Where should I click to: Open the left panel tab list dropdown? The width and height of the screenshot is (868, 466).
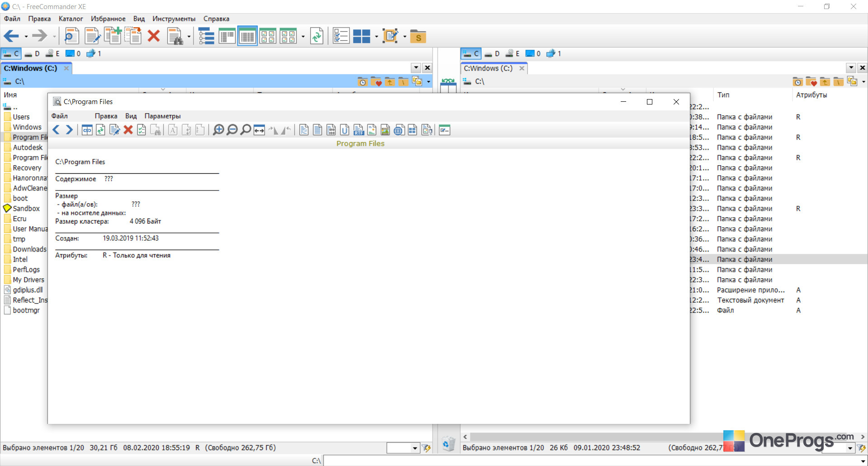click(416, 68)
